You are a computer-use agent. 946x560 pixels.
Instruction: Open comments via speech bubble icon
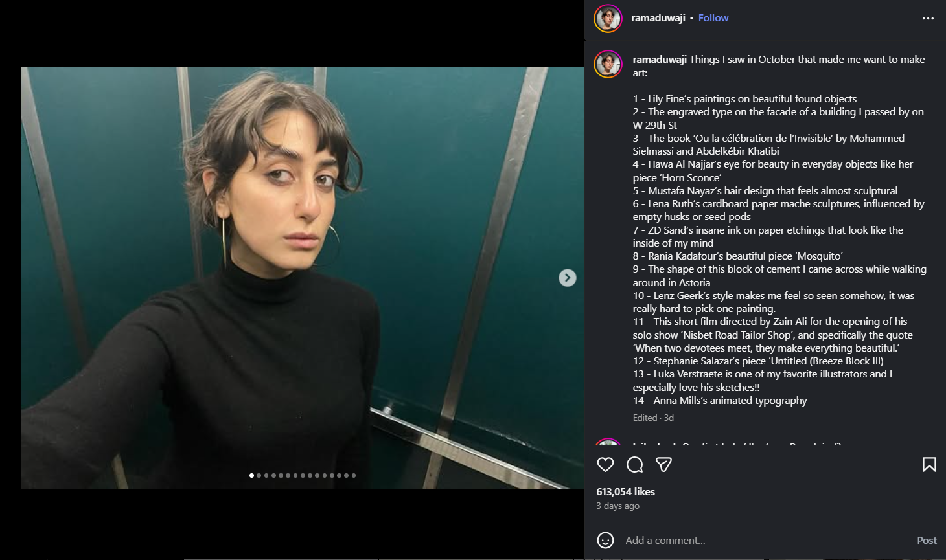coord(635,464)
